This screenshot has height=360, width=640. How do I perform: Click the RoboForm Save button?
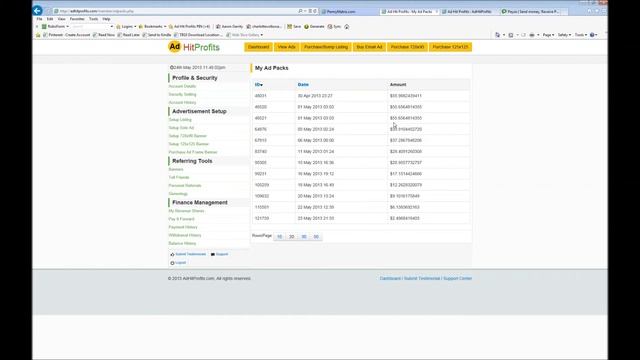(294, 27)
